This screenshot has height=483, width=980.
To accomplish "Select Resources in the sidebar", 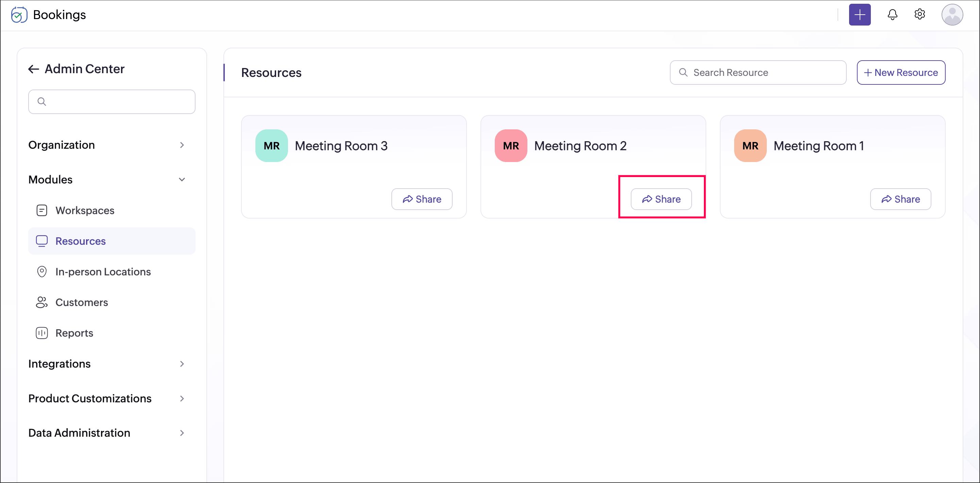I will pyautogui.click(x=112, y=241).
